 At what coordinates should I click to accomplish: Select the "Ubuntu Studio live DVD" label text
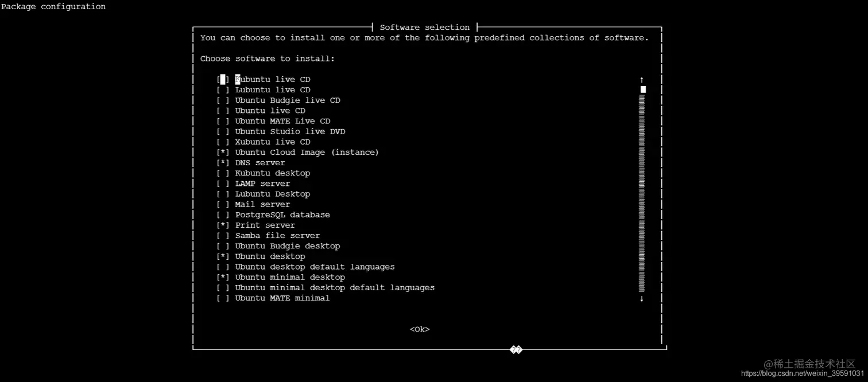(290, 131)
